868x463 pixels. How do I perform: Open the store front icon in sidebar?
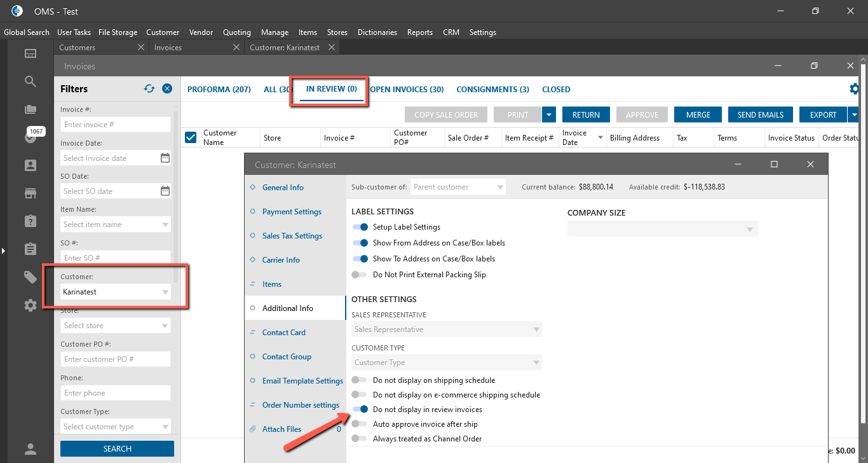click(31, 193)
